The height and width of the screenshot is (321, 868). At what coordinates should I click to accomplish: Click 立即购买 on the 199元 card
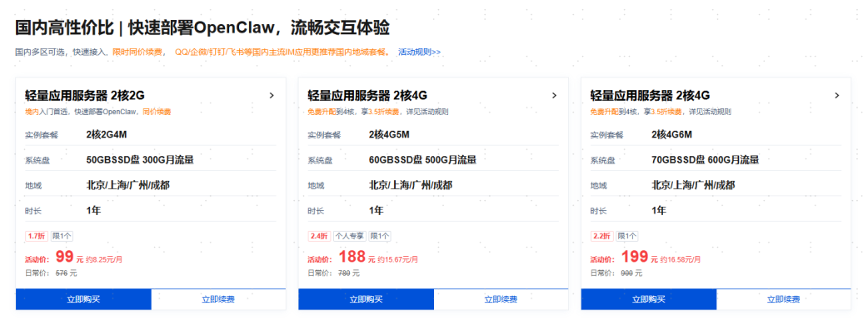point(649,299)
